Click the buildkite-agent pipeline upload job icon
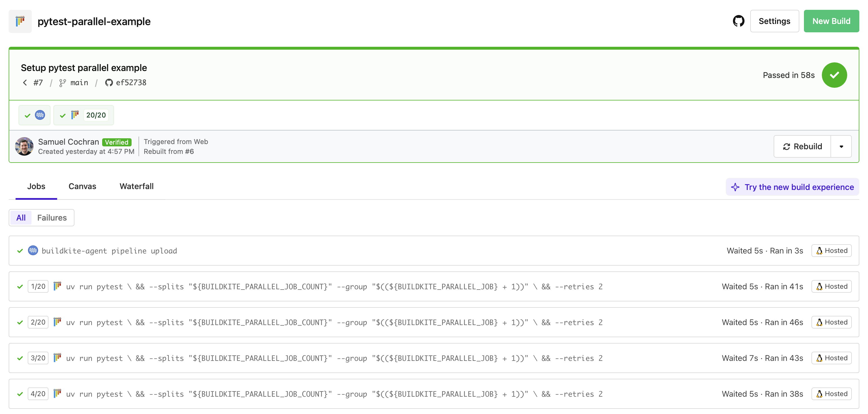The height and width of the screenshot is (414, 868). click(33, 251)
